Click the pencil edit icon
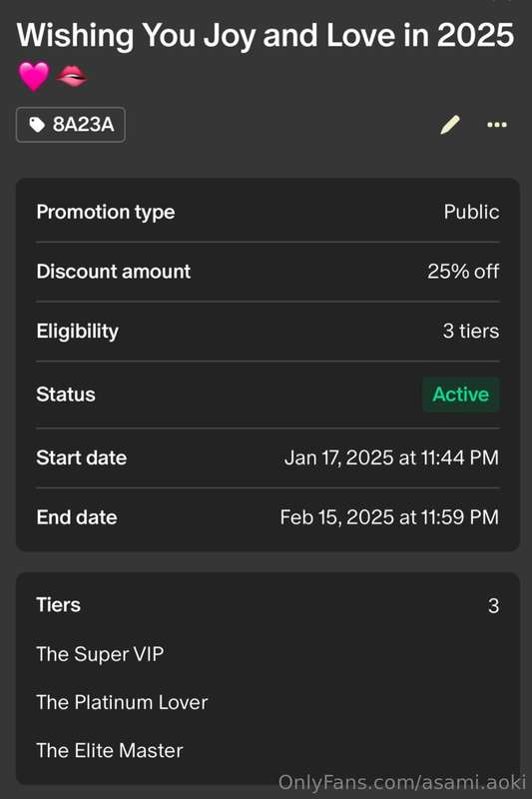This screenshot has height=799, width=532. pyautogui.click(x=450, y=124)
